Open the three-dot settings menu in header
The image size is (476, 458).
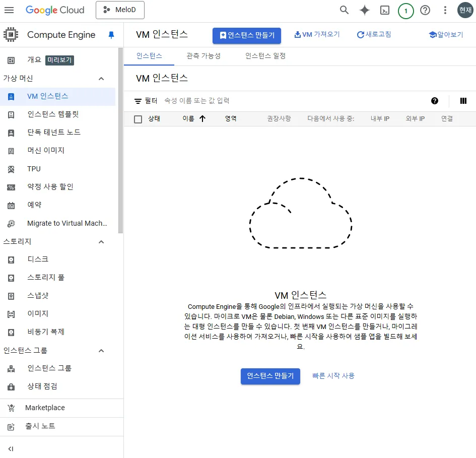[x=445, y=10]
